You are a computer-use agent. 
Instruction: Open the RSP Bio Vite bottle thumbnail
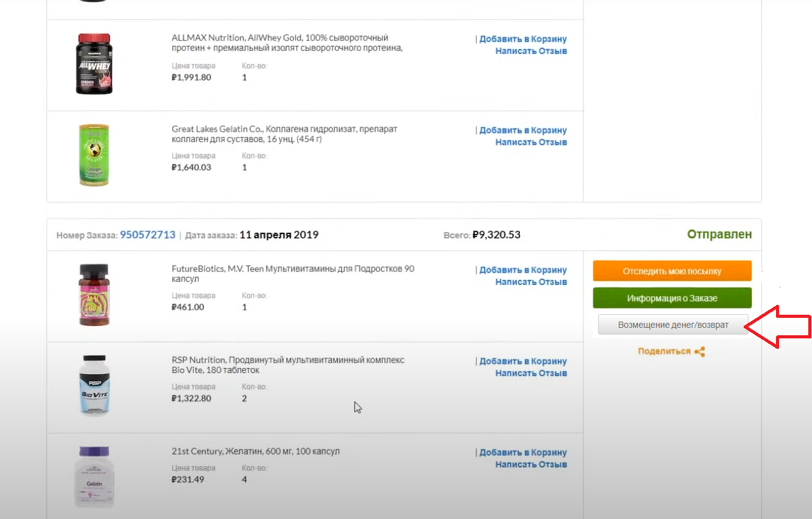pyautogui.click(x=94, y=386)
